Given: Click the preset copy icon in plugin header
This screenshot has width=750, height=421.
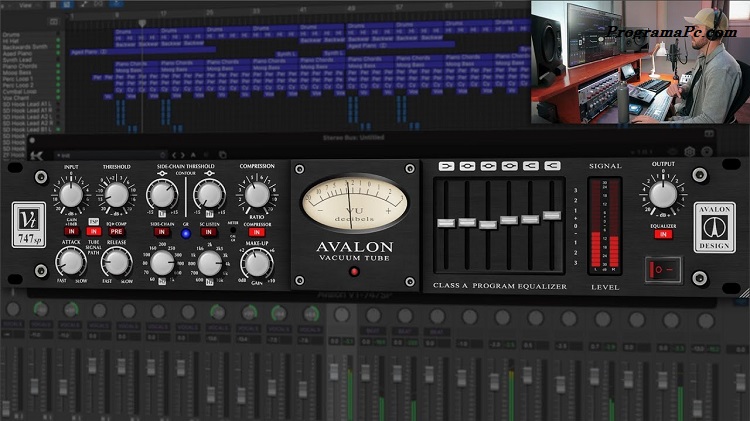Looking at the screenshot, I should click(x=222, y=155).
